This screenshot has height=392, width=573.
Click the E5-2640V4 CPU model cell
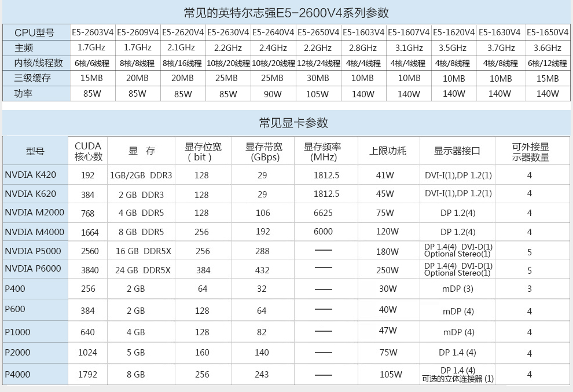tap(273, 32)
